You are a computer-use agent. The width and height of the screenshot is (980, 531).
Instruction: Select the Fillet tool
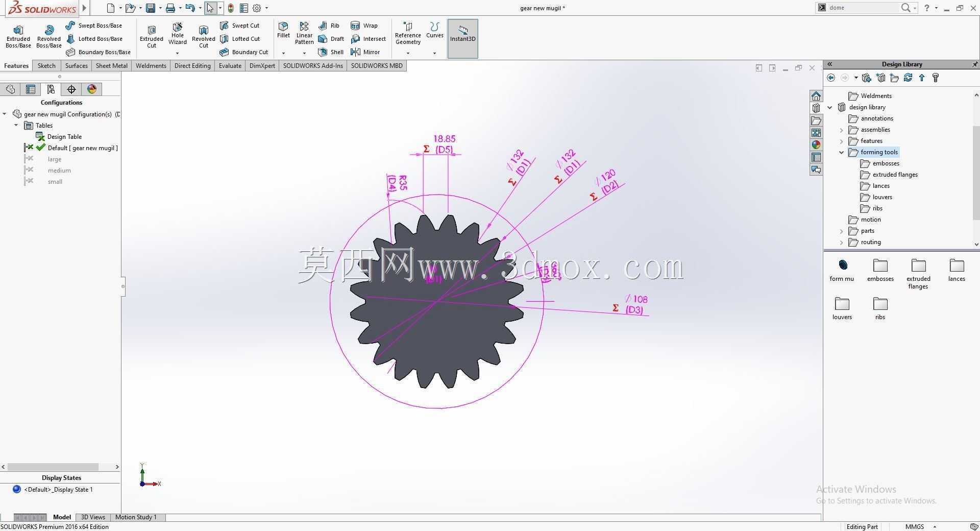tap(283, 30)
